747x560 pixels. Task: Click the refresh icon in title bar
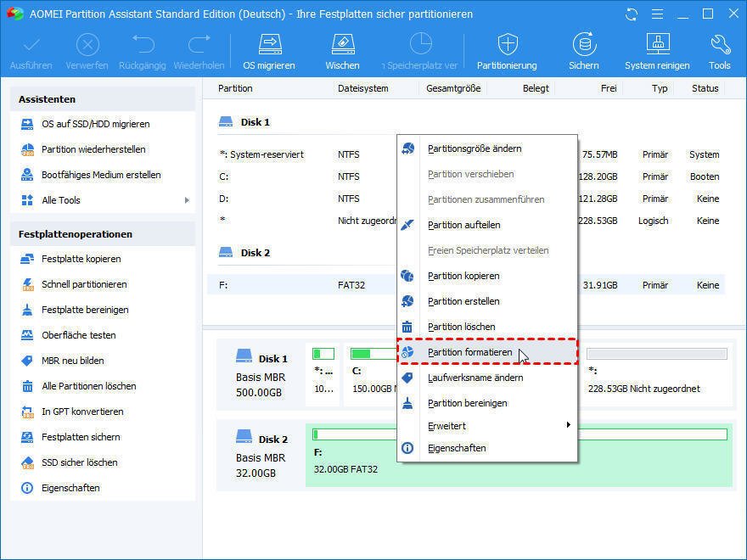coord(632,14)
